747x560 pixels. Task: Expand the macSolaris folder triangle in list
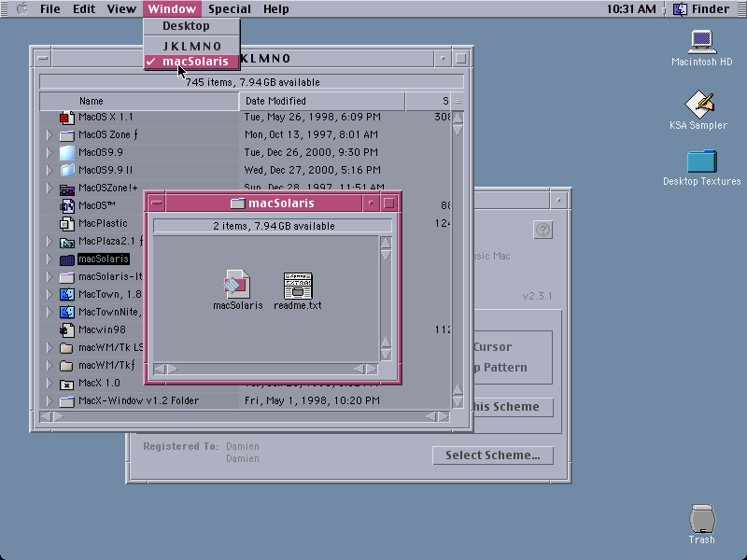49,259
